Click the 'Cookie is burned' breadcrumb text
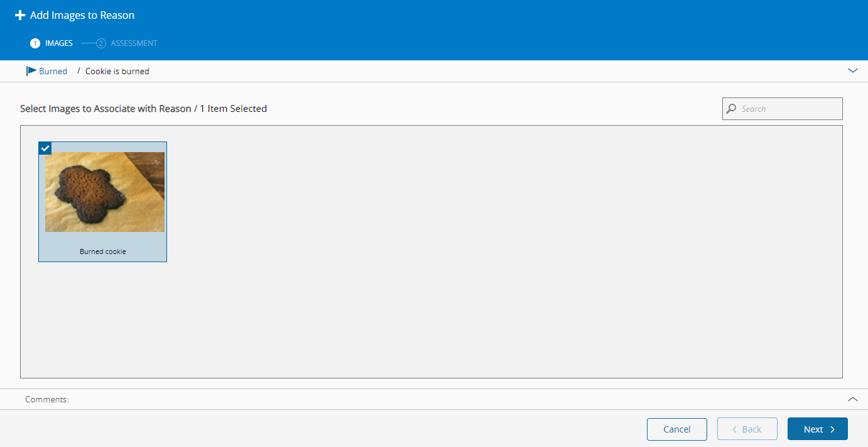This screenshot has width=868, height=447. click(x=117, y=71)
